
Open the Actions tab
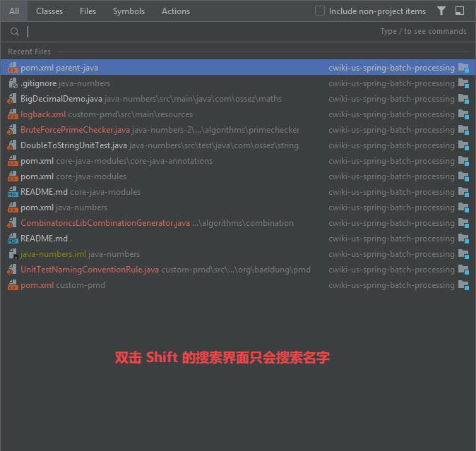click(x=176, y=11)
